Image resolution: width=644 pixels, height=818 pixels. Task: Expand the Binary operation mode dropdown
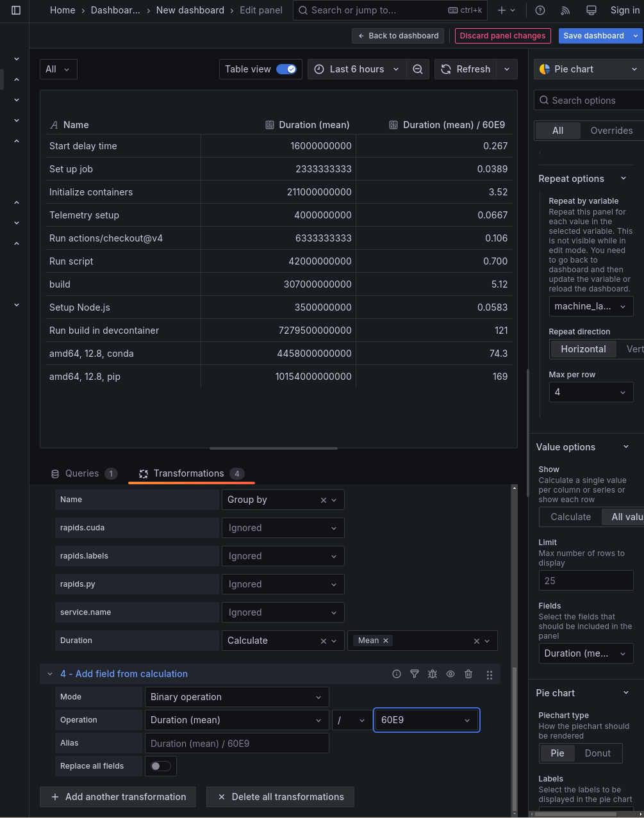[x=236, y=697]
